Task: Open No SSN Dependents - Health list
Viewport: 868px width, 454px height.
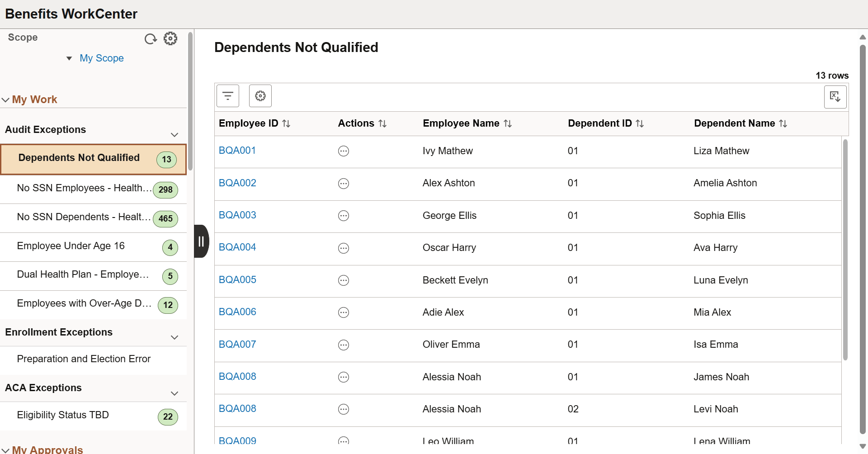Action: point(94,218)
